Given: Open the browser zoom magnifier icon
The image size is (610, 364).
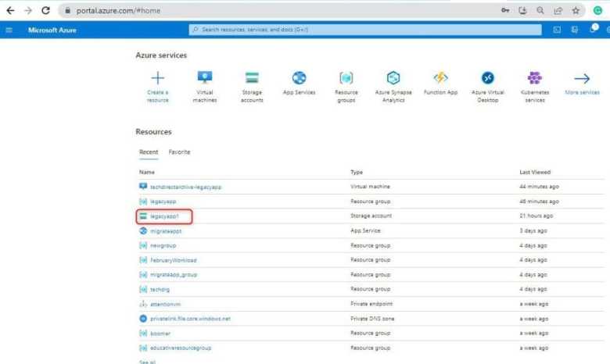Looking at the screenshot, I should (x=540, y=10).
